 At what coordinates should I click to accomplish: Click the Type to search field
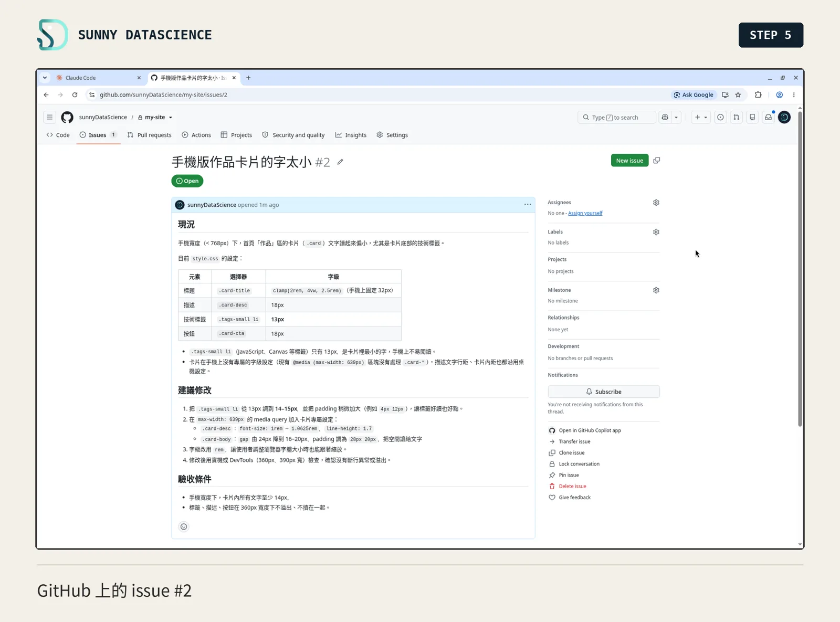(617, 118)
